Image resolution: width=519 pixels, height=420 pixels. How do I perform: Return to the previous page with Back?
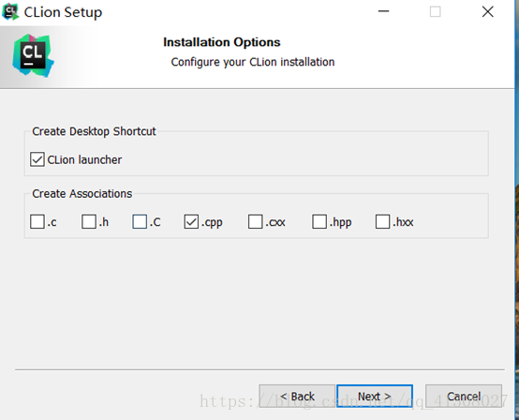297,397
